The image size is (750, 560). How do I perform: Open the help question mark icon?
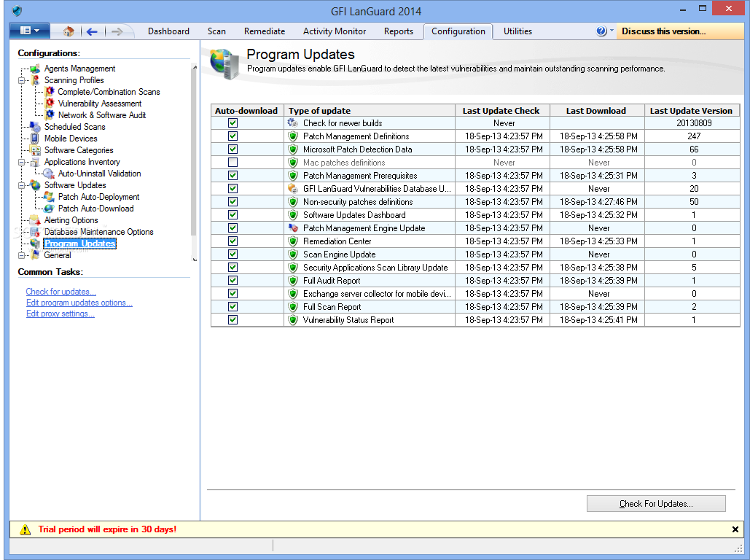601,31
